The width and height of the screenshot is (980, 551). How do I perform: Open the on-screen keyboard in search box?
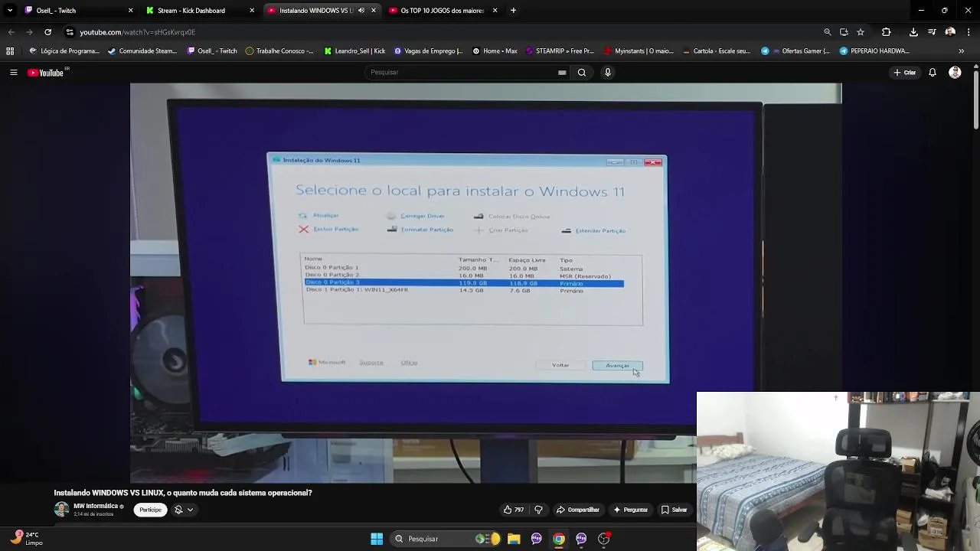click(x=562, y=73)
